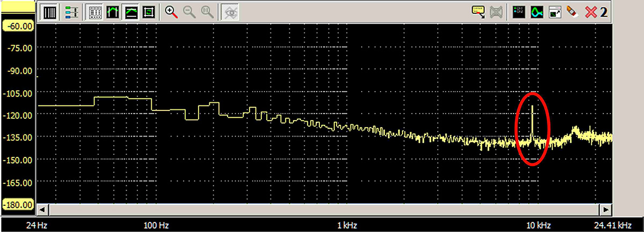Image resolution: width=644 pixels, height=232 pixels.
Task: Click the channel spacing arrows icon
Action: (x=70, y=12)
